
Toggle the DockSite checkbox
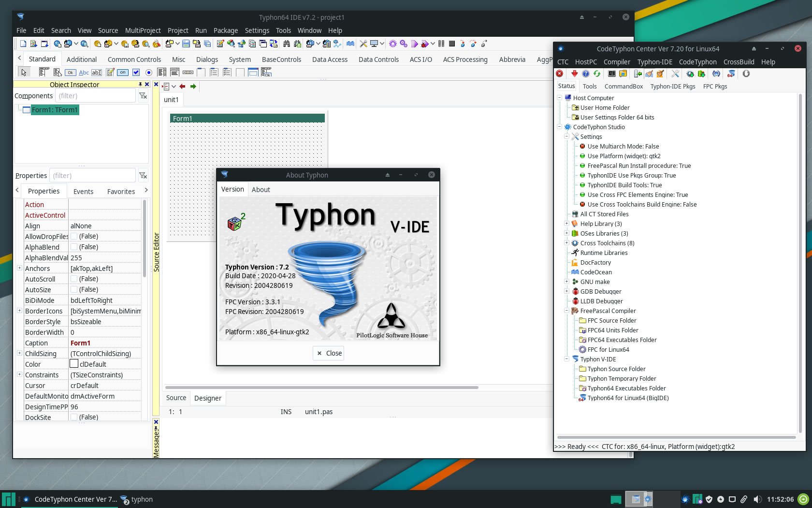pyautogui.click(x=74, y=417)
